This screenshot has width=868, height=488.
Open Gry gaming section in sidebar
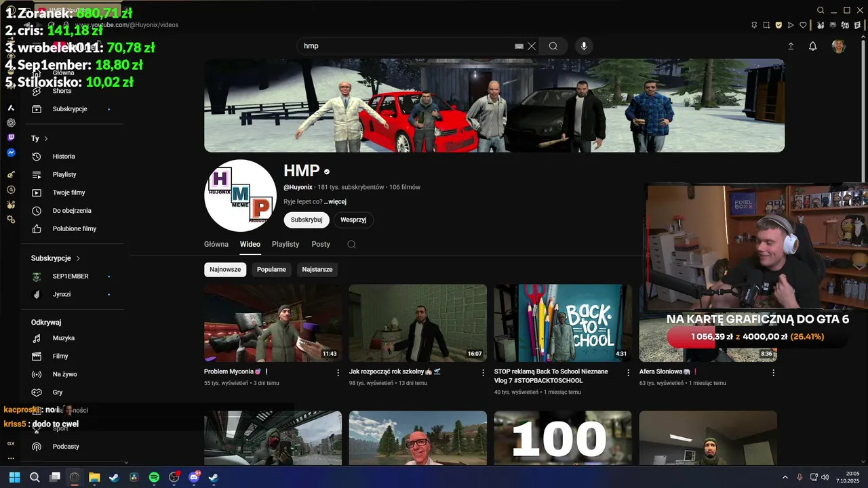(58, 392)
